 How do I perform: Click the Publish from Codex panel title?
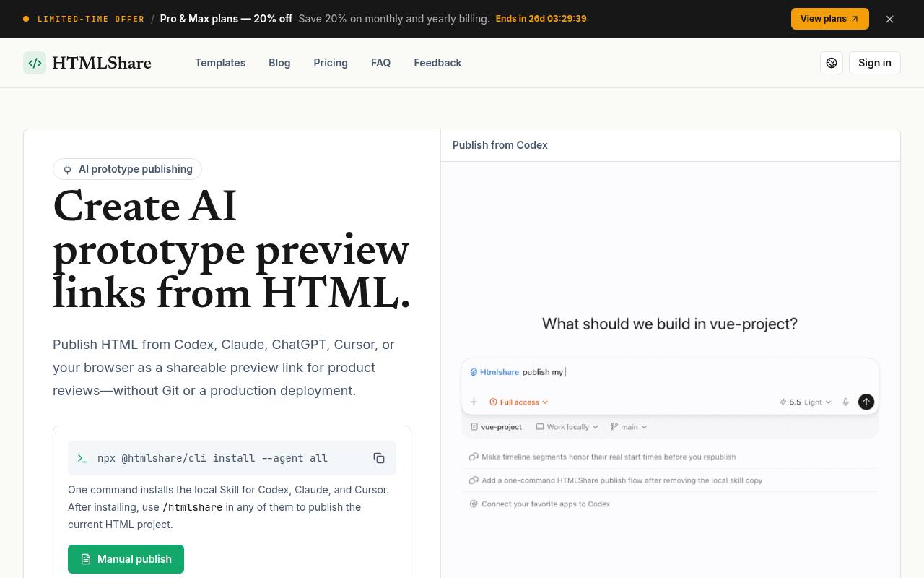(500, 145)
